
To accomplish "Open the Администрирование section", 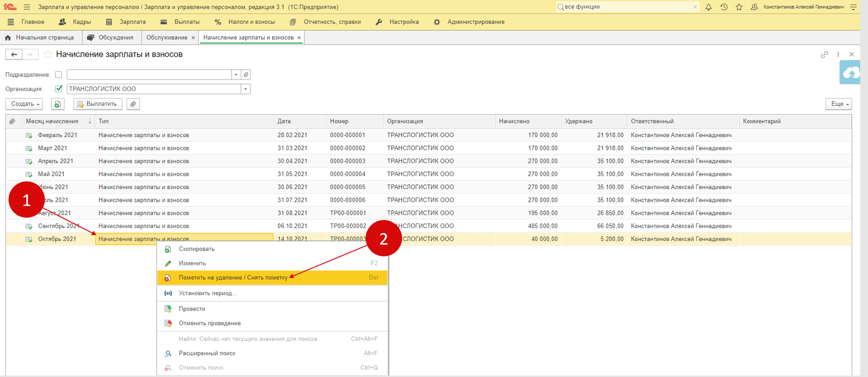I will (x=469, y=22).
